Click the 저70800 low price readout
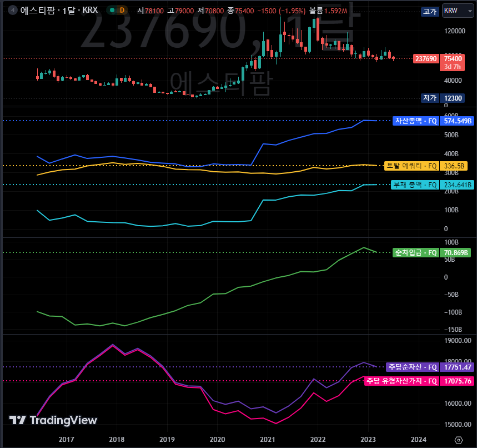Screen dimensions: 477x448 click(210, 11)
